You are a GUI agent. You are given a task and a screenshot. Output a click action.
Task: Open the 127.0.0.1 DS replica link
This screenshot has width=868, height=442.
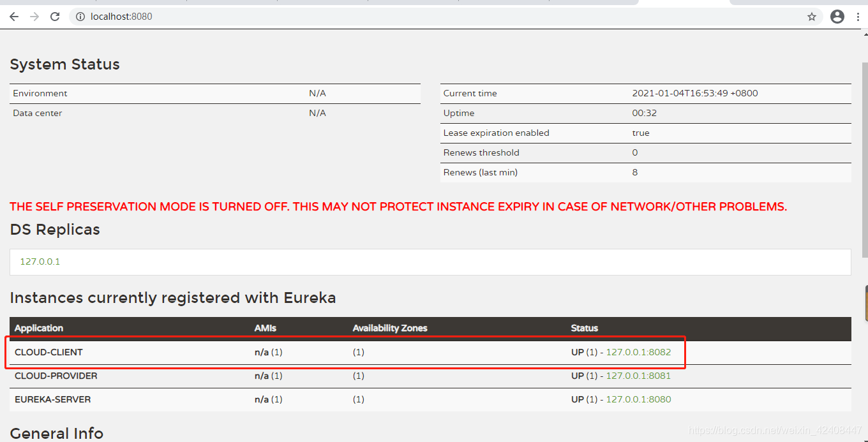click(40, 262)
